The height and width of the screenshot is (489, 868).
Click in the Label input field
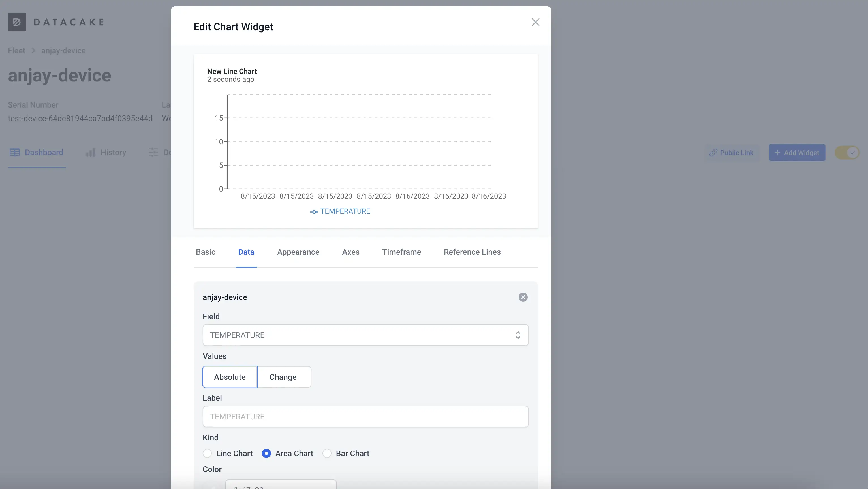coord(365,417)
